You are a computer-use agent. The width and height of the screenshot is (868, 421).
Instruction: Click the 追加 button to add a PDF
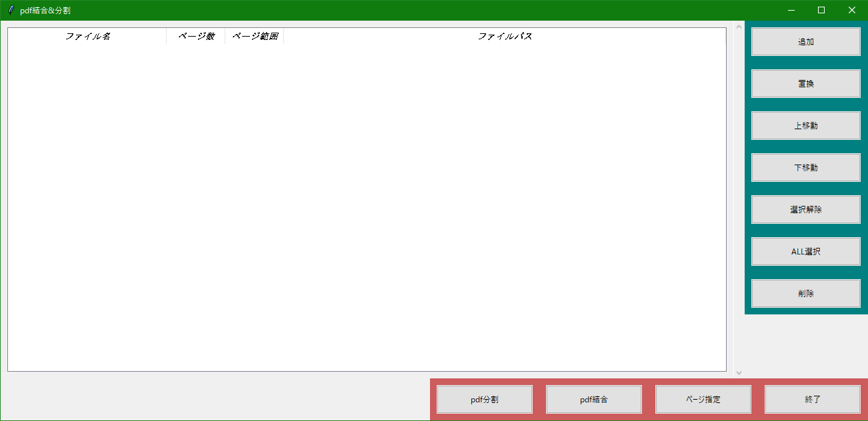[805, 41]
